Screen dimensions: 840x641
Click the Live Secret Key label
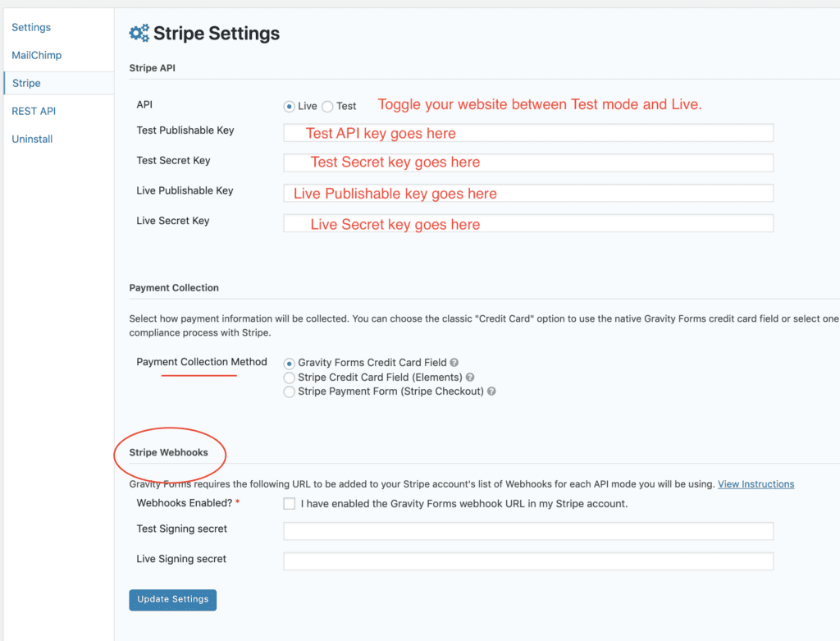click(x=173, y=220)
